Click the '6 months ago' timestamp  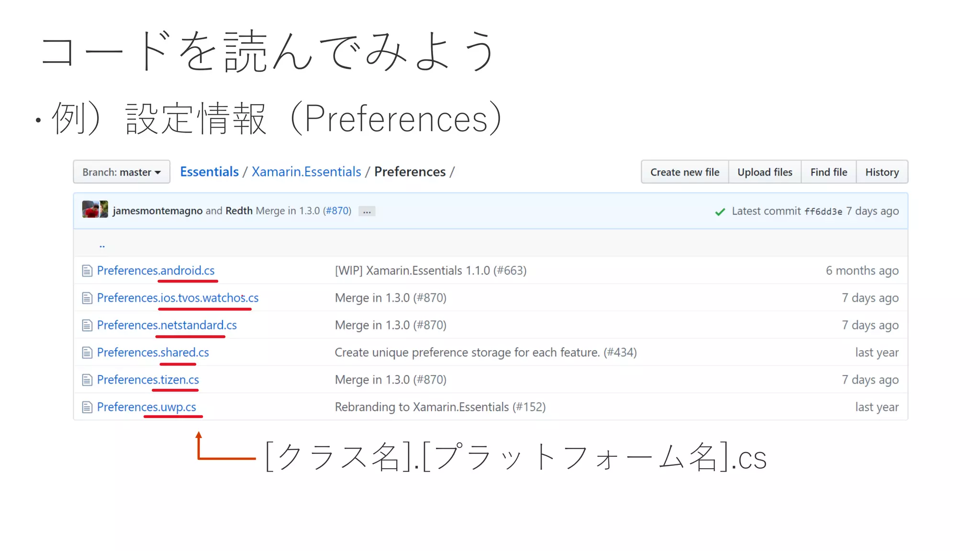862,271
